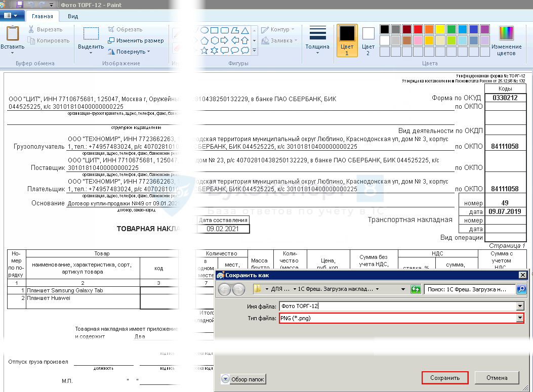Select the pentagon shape

204,40
